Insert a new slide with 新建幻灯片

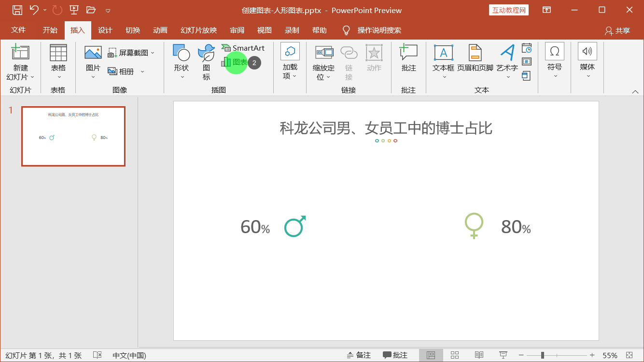(20, 53)
